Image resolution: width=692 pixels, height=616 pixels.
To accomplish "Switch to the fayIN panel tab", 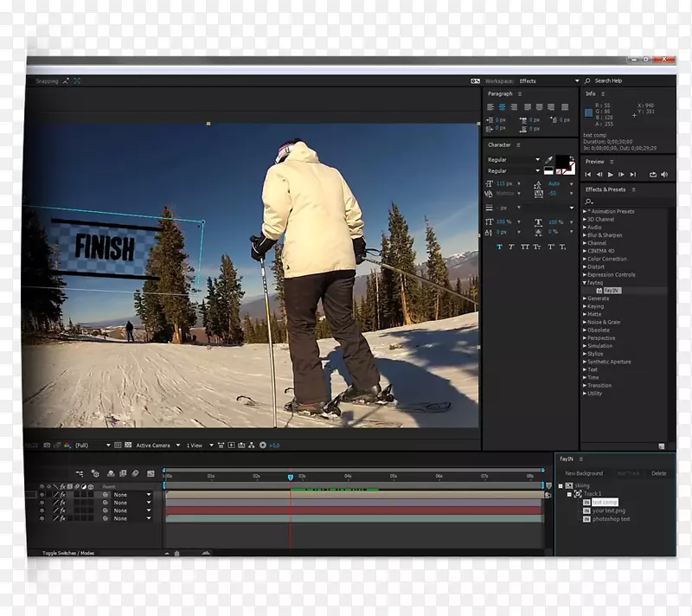I will 566,459.
